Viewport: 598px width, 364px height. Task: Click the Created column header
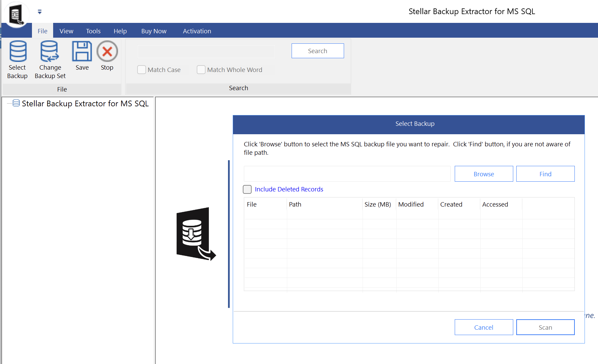pyautogui.click(x=459, y=204)
